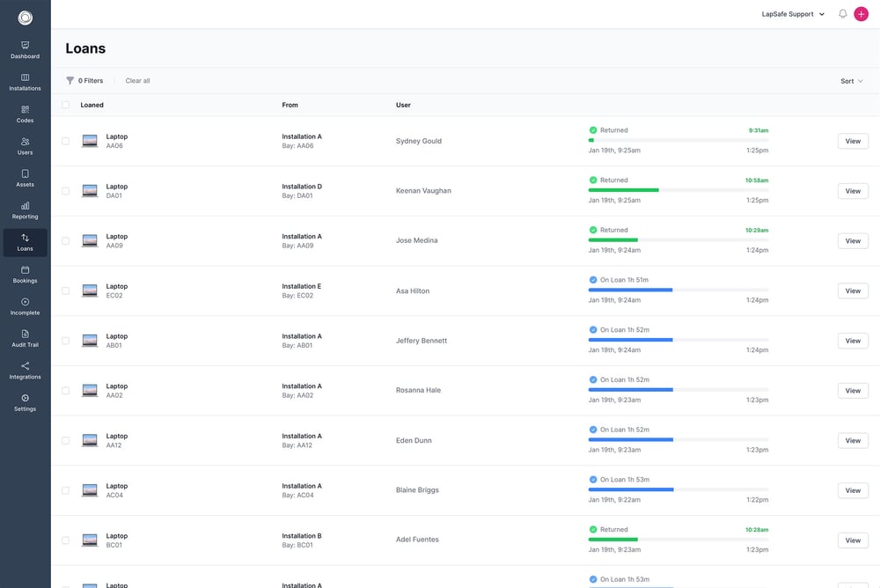Viewport: 880px width, 588px height.
Task: Open the notification bell
Action: coord(842,13)
